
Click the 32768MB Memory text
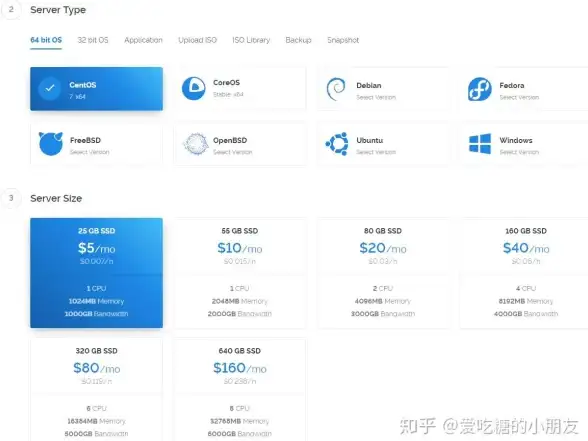(x=240, y=421)
